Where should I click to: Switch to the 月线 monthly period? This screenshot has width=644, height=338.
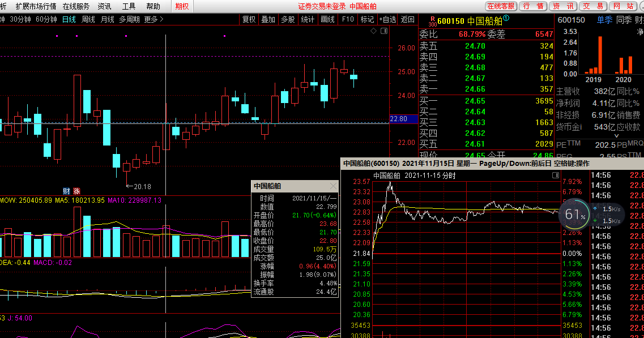click(107, 19)
